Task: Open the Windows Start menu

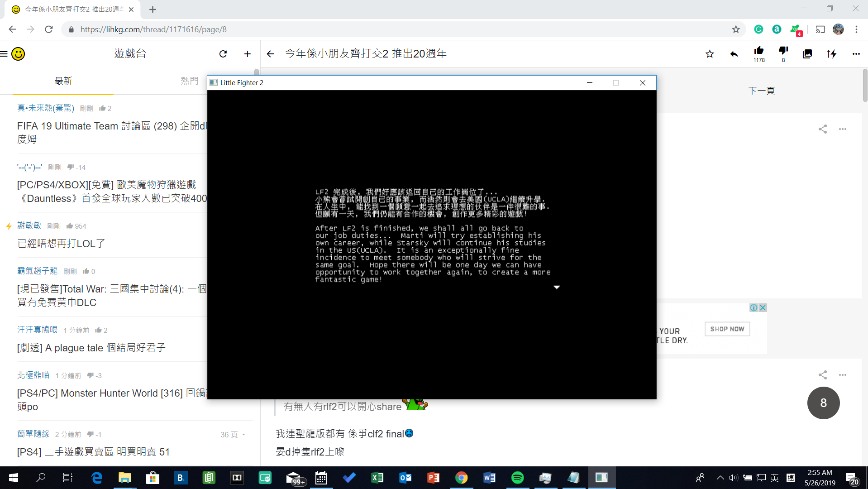Action: [14, 478]
